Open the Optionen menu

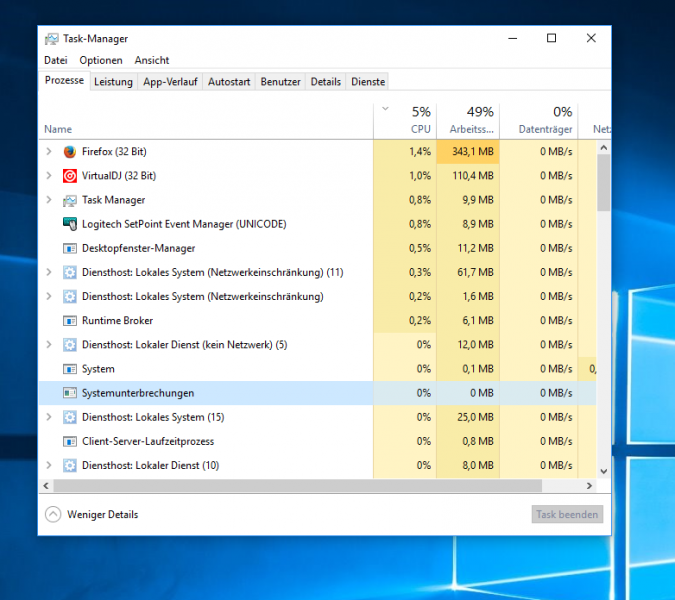(x=101, y=60)
